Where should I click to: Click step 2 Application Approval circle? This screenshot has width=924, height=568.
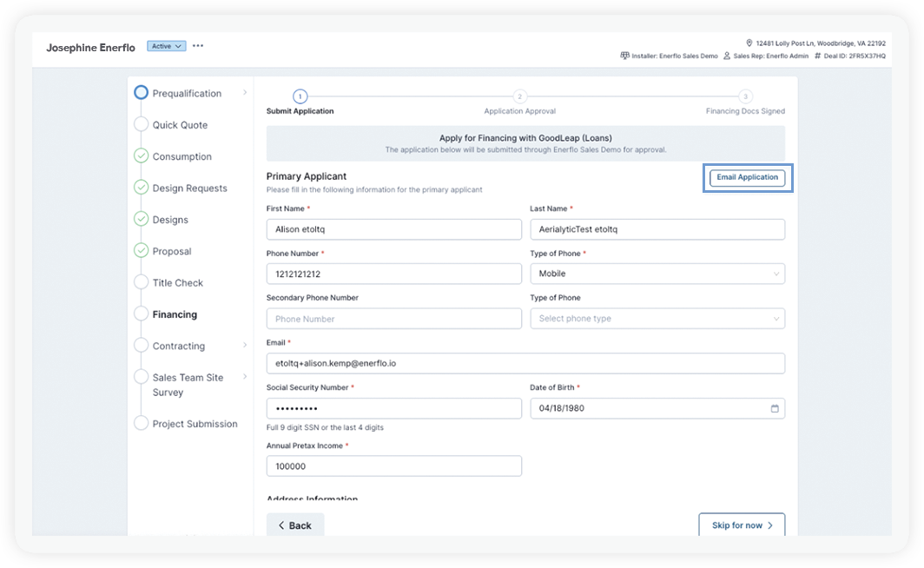click(519, 96)
